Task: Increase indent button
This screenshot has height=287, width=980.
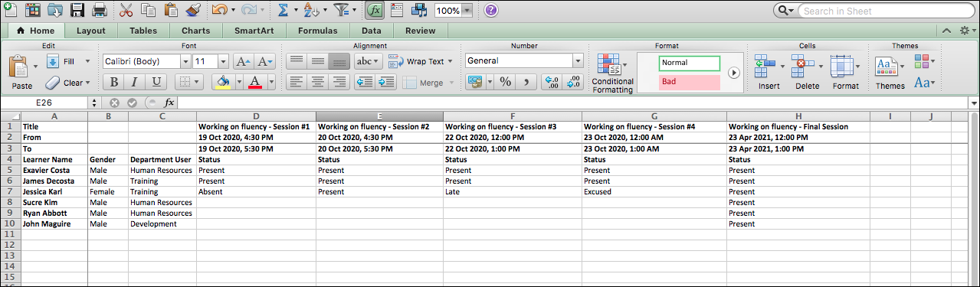Action: pos(386,83)
